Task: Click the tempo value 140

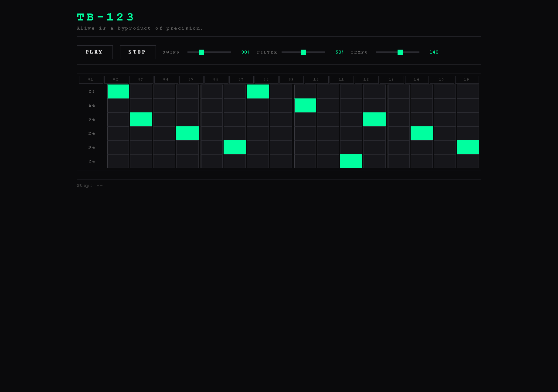Action: click(x=434, y=52)
